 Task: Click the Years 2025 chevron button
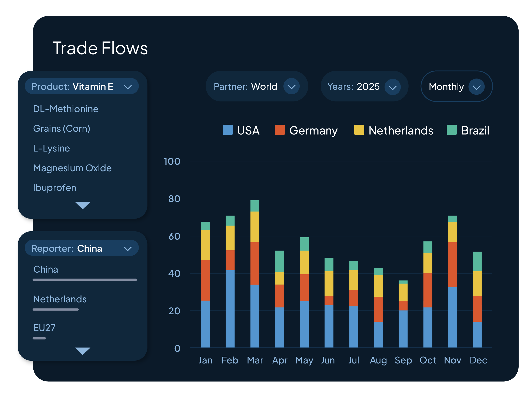coord(392,87)
